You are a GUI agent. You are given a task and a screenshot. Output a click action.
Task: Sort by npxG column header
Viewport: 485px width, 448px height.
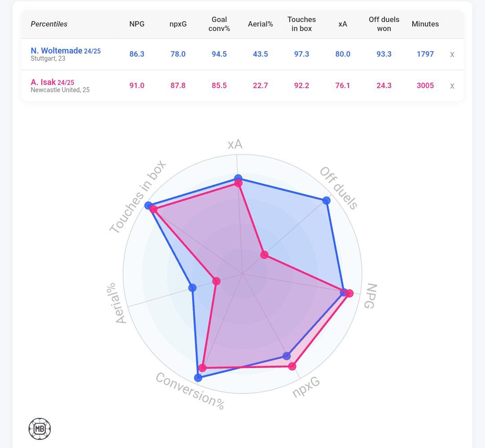pos(178,24)
